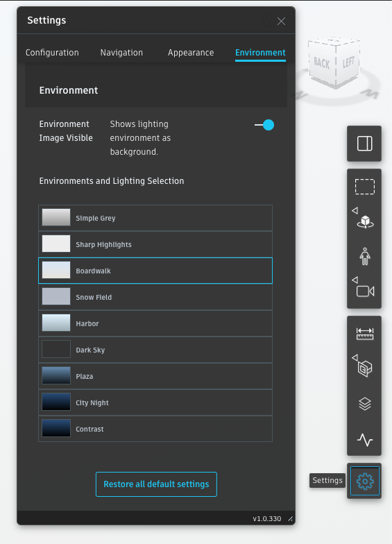
Task: Click the Settings gear icon
Action: click(x=365, y=481)
